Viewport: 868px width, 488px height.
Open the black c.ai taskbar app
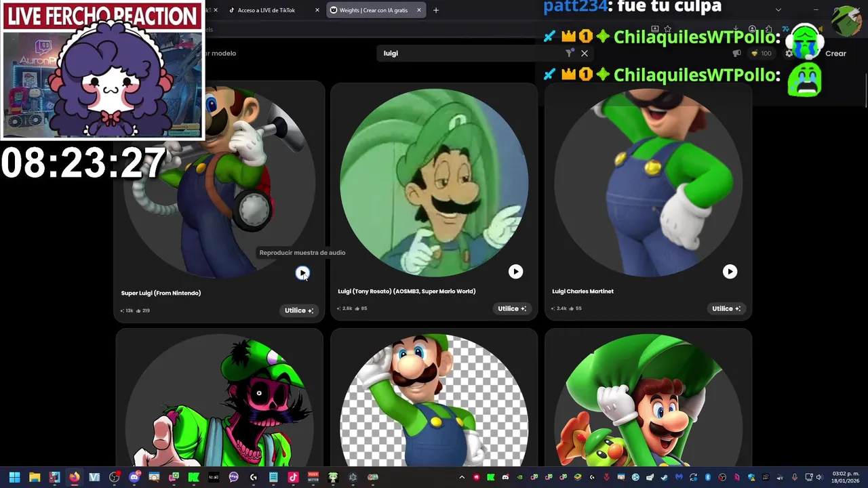click(x=214, y=477)
